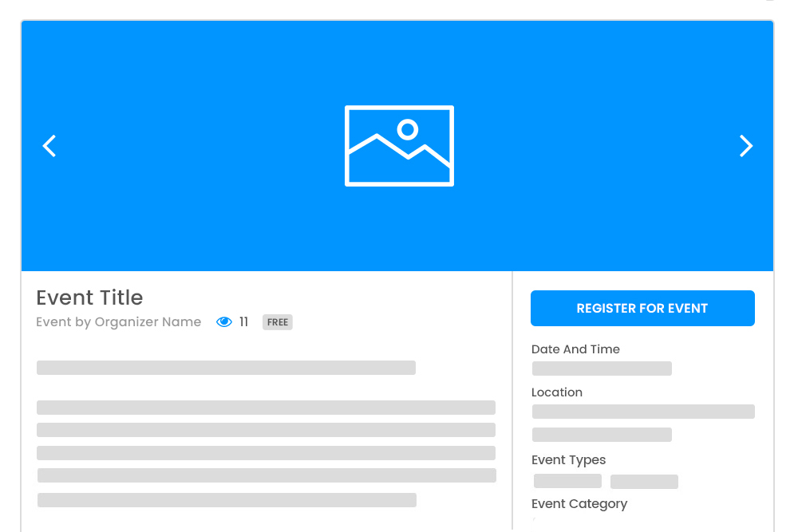This screenshot has height=532, width=798.
Task: Choose the first event type tag
Action: click(567, 481)
